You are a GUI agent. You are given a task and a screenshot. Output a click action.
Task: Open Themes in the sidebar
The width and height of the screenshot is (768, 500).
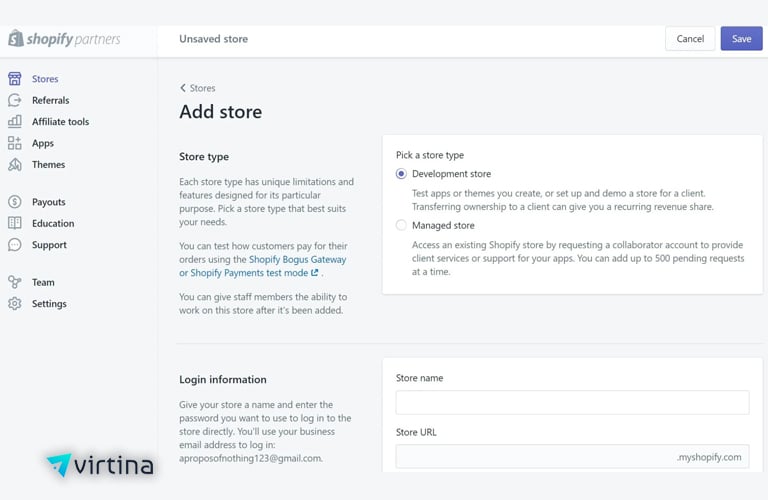coord(48,165)
